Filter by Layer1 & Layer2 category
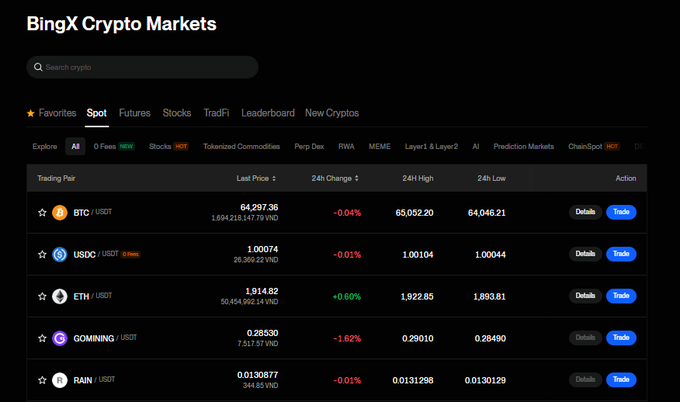 pyautogui.click(x=431, y=147)
